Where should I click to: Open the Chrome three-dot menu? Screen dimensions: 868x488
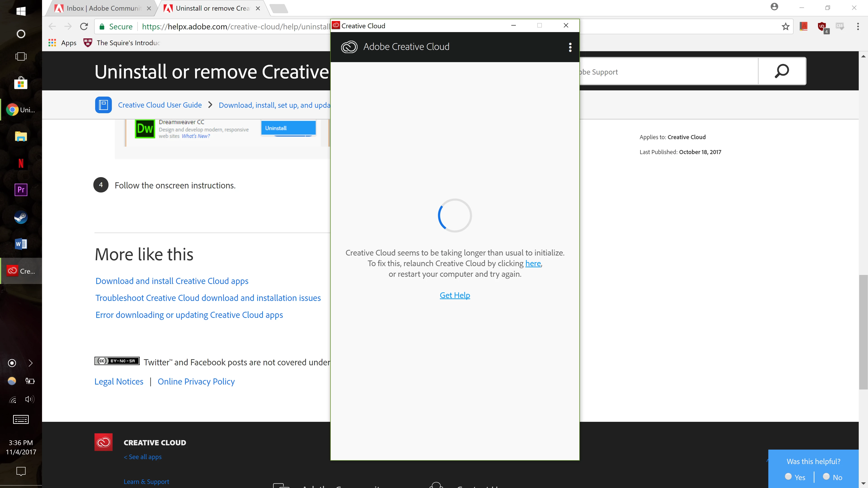tap(858, 27)
